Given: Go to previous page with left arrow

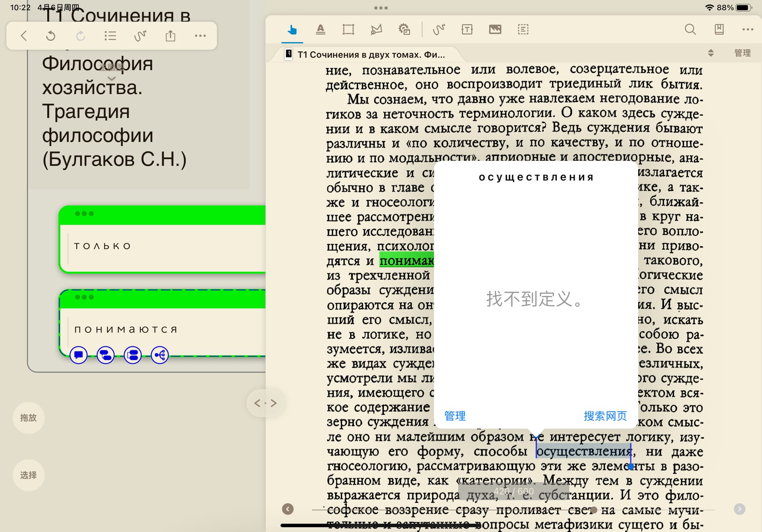Looking at the screenshot, I should click(288, 509).
